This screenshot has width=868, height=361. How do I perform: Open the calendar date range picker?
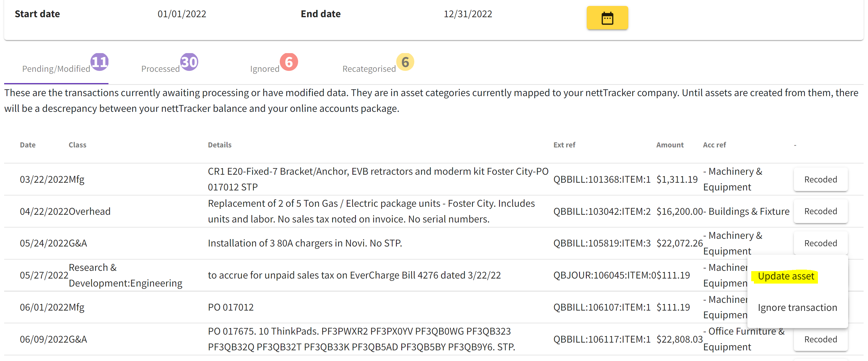tap(607, 18)
